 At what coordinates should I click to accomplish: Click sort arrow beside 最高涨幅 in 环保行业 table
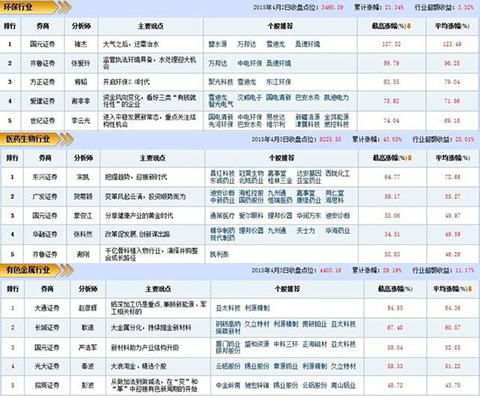click(x=409, y=26)
